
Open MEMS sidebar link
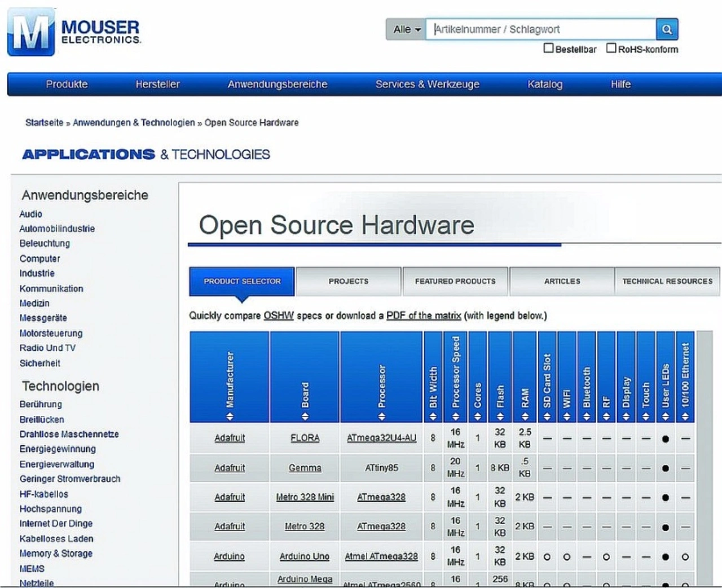coord(32,568)
